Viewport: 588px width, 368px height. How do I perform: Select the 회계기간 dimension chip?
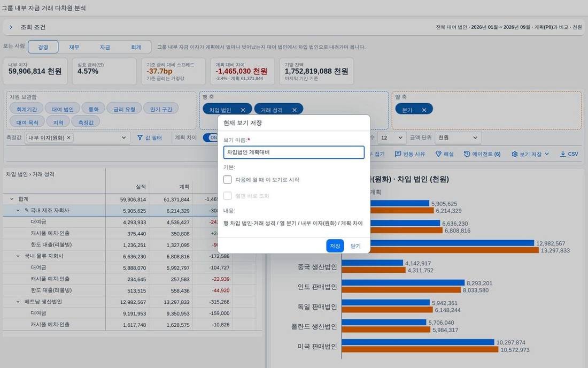click(x=27, y=109)
